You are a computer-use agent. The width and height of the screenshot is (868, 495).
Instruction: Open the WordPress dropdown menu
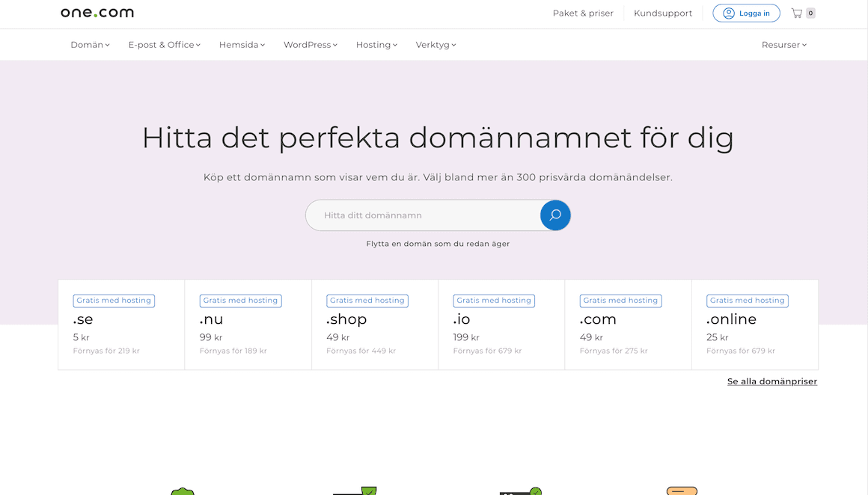tap(311, 45)
